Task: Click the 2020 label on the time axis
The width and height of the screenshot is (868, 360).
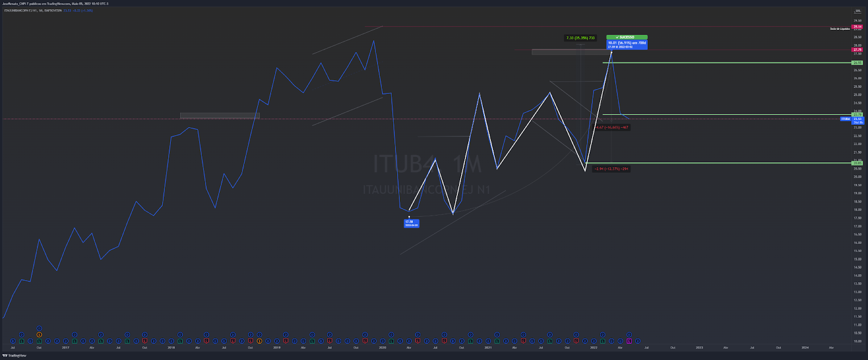Action: click(382, 348)
